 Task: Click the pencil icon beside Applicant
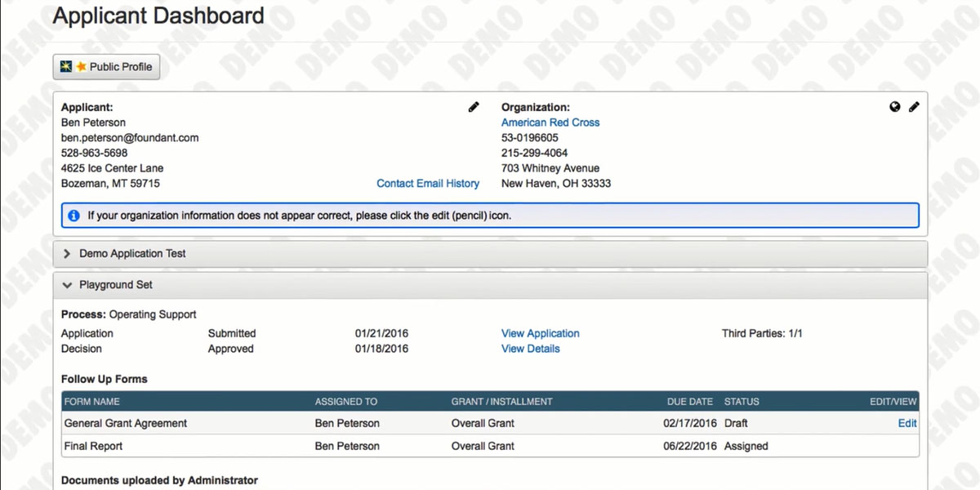coord(474,107)
